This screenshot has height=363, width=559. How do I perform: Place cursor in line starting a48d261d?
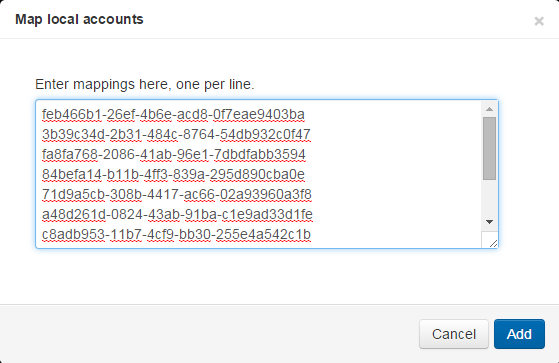[x=177, y=215]
